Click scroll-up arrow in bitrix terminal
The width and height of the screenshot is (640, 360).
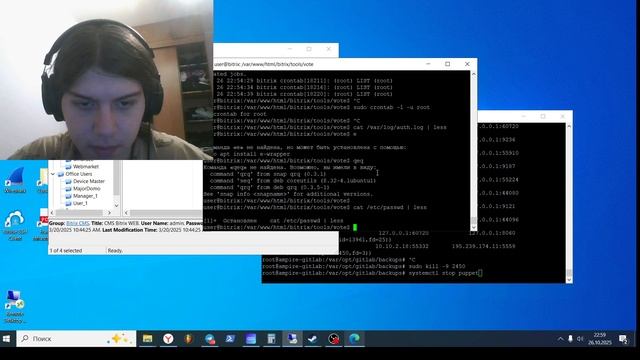pyautogui.click(x=473, y=74)
